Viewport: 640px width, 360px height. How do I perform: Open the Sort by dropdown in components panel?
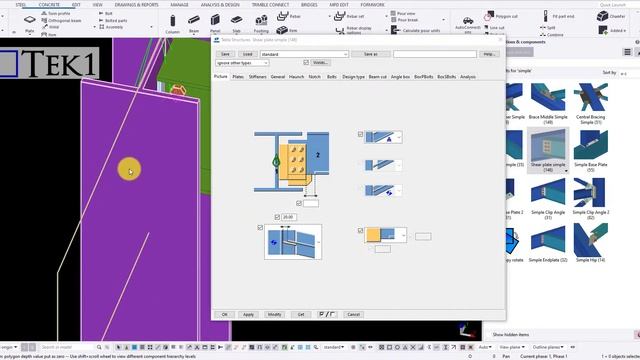629,73
